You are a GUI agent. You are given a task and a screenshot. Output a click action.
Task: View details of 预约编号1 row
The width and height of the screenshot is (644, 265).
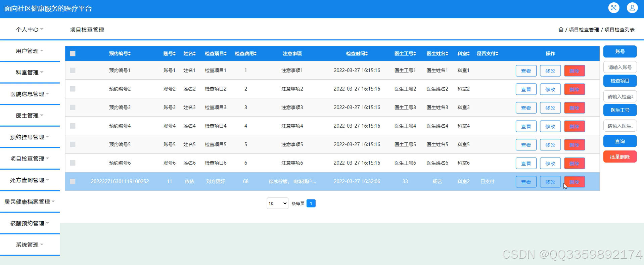pos(526,71)
